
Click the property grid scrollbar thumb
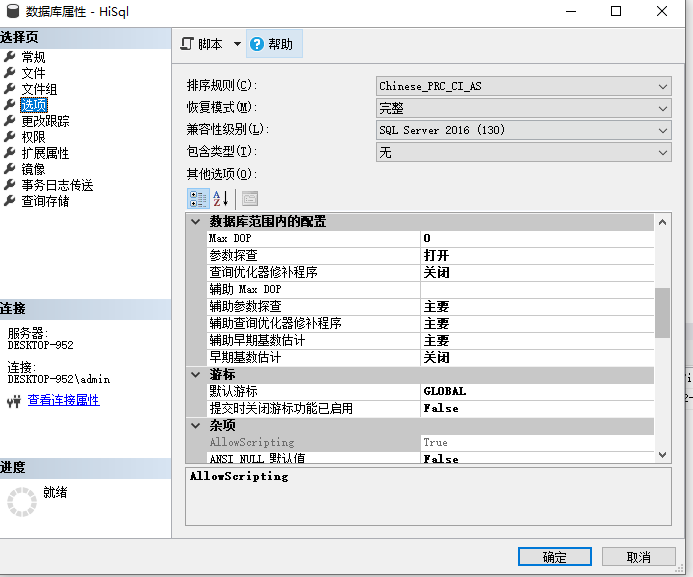coord(662,313)
